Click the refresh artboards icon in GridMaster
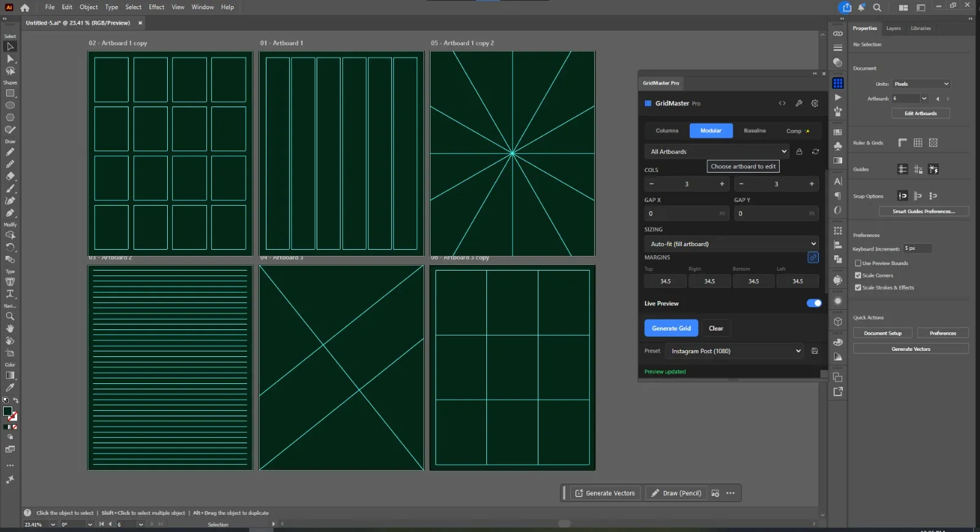980x532 pixels. (815, 151)
